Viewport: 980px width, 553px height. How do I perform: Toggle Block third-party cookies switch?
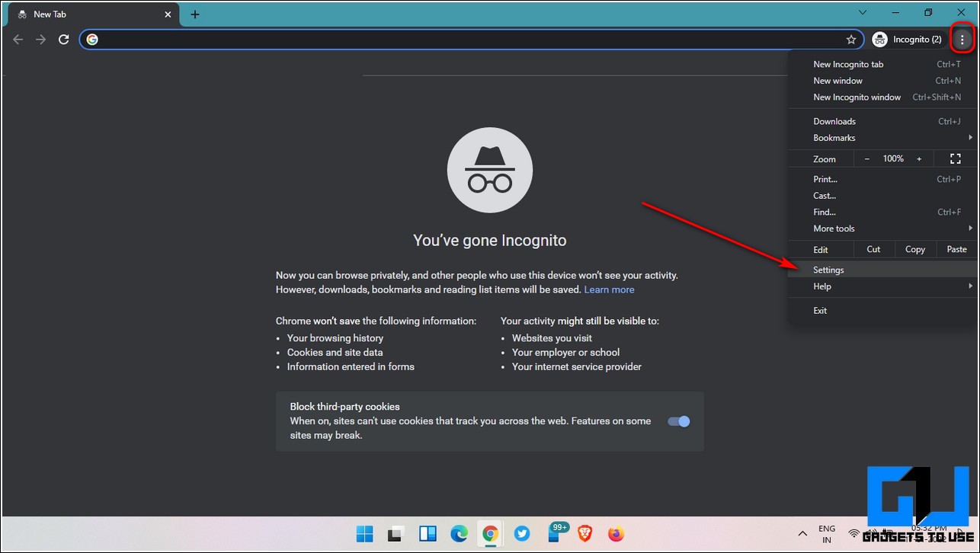(678, 421)
